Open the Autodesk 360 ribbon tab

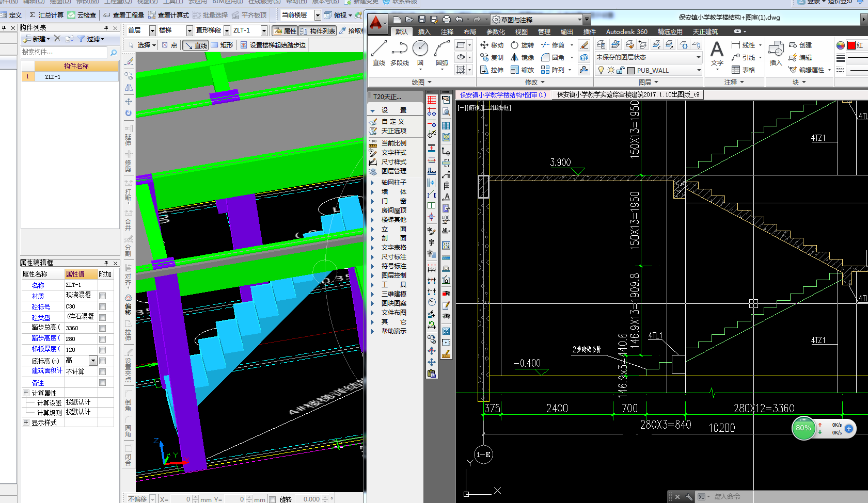pos(626,31)
